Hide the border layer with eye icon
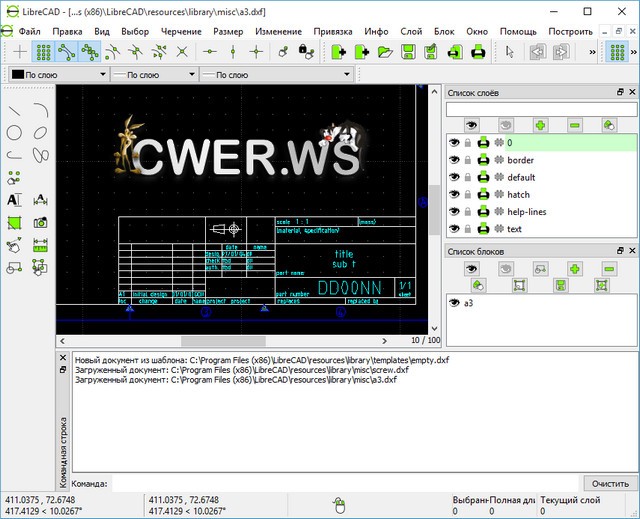This screenshot has width=640, height=519. [454, 160]
